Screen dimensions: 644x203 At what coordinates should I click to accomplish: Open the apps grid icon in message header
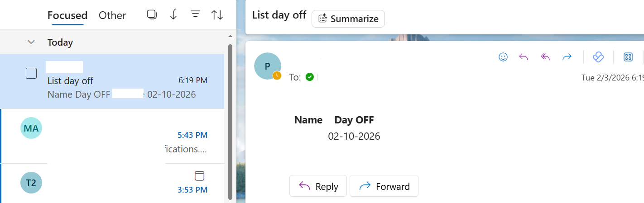628,57
